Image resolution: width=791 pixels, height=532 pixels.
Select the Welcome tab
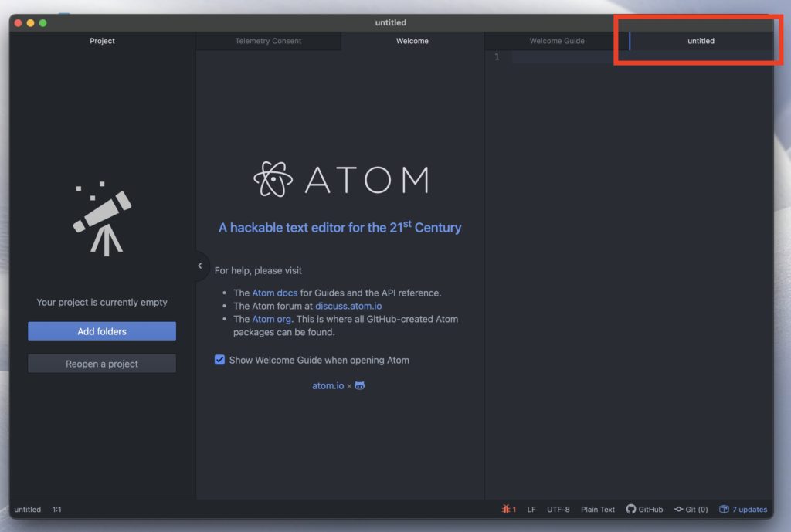coord(412,41)
